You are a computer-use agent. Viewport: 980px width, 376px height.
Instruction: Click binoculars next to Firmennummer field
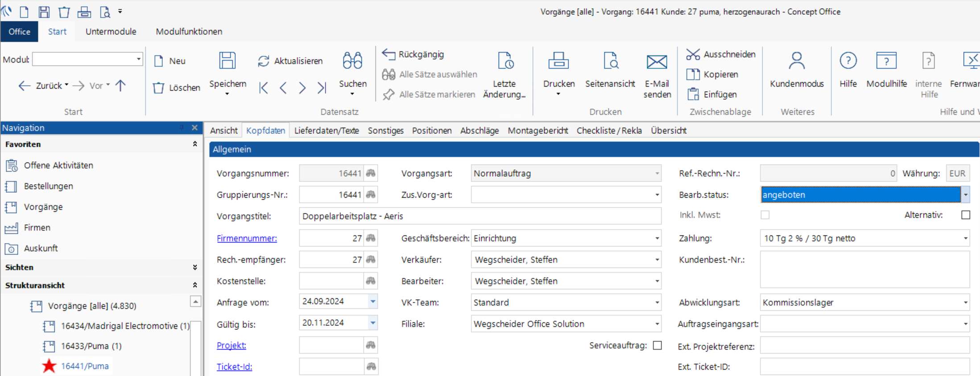[371, 238]
